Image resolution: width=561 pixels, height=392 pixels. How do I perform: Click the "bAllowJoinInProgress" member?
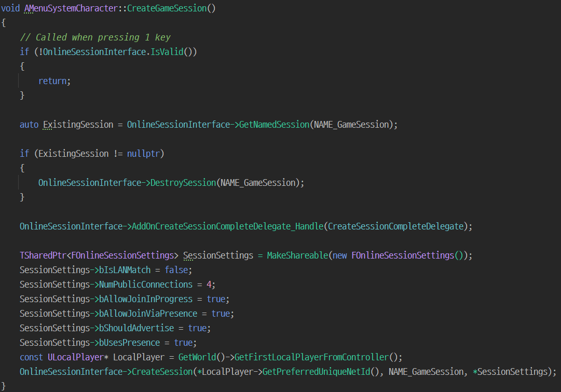146,299
